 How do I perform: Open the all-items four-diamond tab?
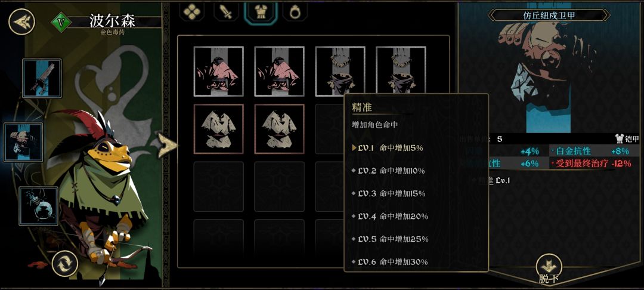(192, 12)
